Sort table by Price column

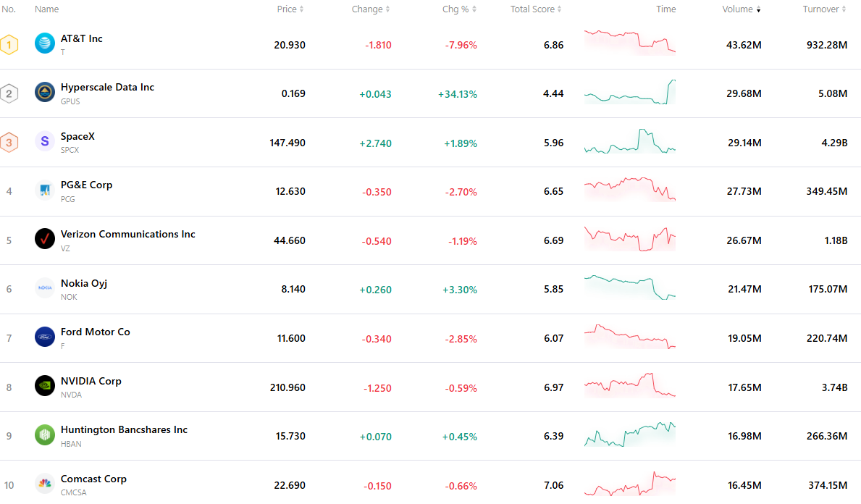[290, 9]
